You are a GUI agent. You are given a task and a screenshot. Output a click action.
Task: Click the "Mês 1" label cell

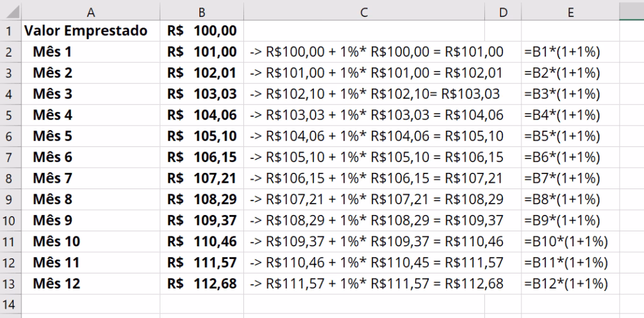pyautogui.click(x=53, y=52)
